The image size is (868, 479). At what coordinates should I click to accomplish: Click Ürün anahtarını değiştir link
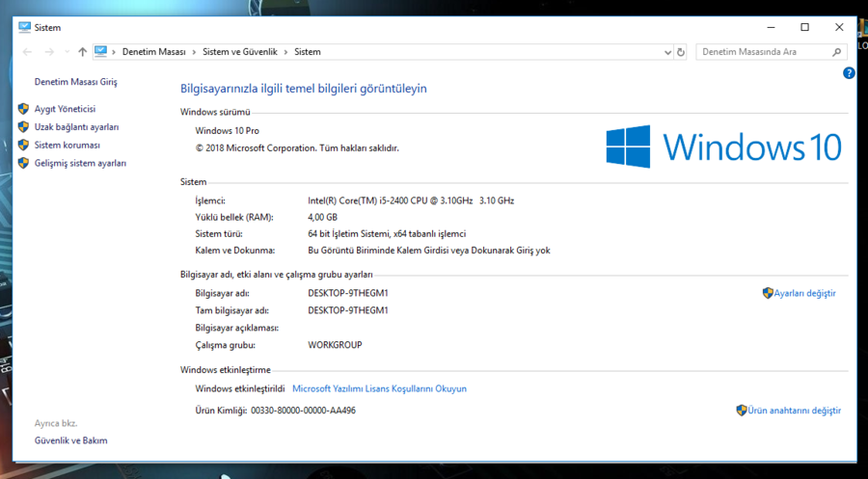click(795, 411)
